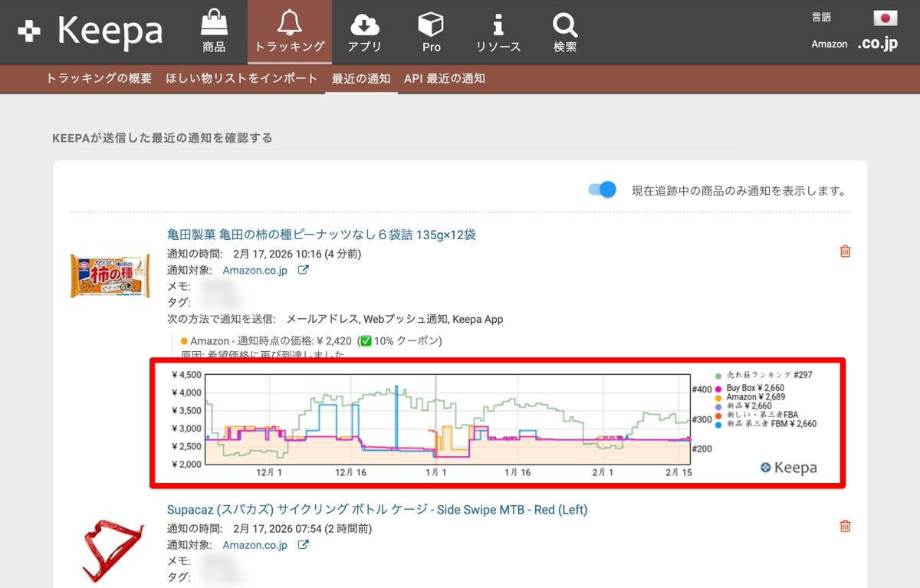Change language via the Japan flag icon
920x588 pixels.
tap(885, 18)
